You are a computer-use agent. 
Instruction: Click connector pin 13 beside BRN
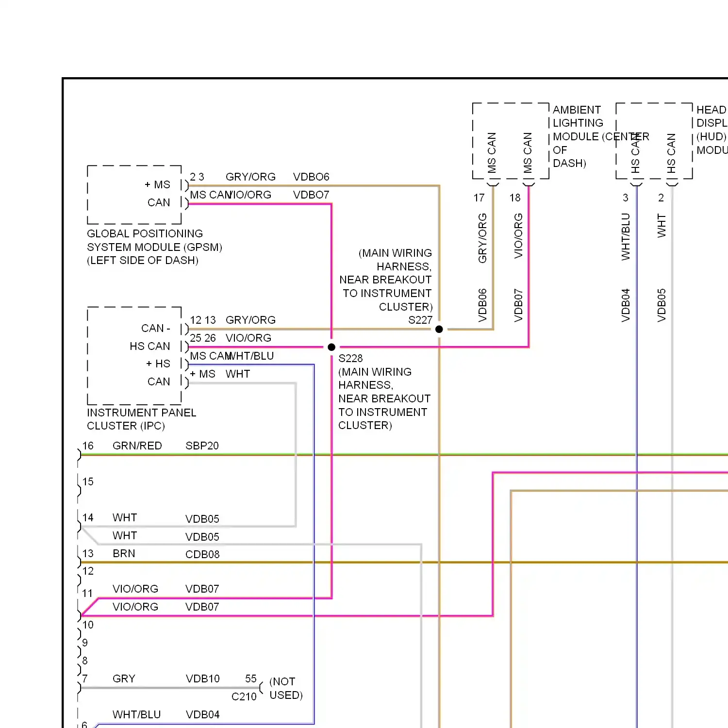pos(88,553)
